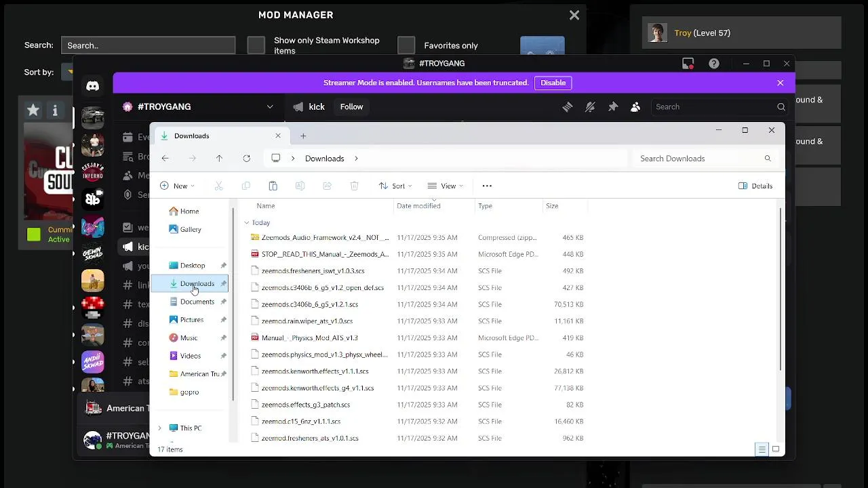Image resolution: width=868 pixels, height=488 pixels.
Task: Sort by Name column header
Action: (x=266, y=205)
